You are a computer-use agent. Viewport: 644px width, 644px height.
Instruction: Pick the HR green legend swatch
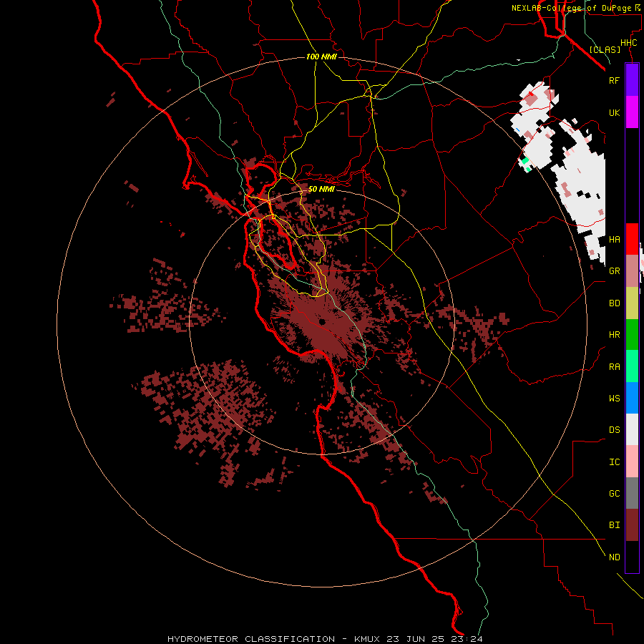click(632, 335)
